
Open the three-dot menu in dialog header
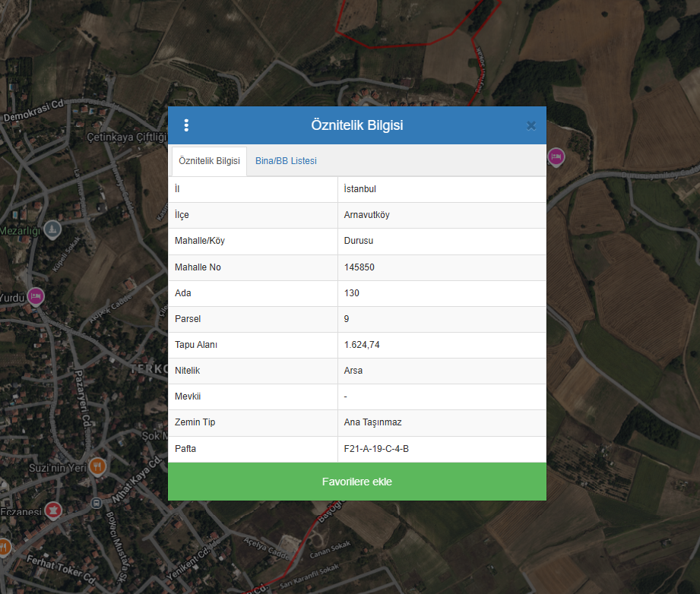[x=186, y=125]
